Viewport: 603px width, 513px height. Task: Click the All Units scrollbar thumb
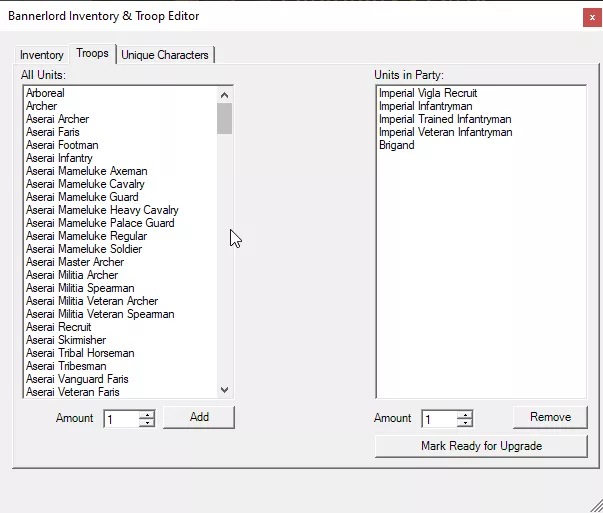(225, 118)
